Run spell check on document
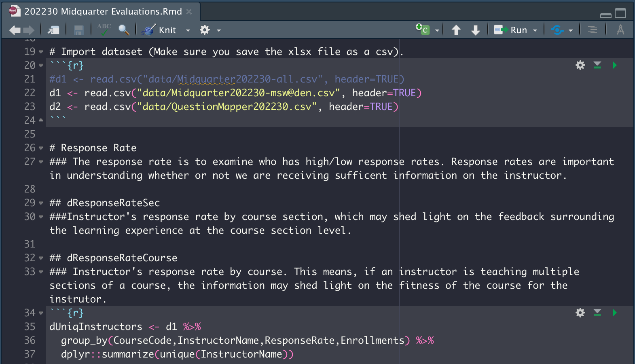Viewport: 635px width, 364px height. pos(104,29)
